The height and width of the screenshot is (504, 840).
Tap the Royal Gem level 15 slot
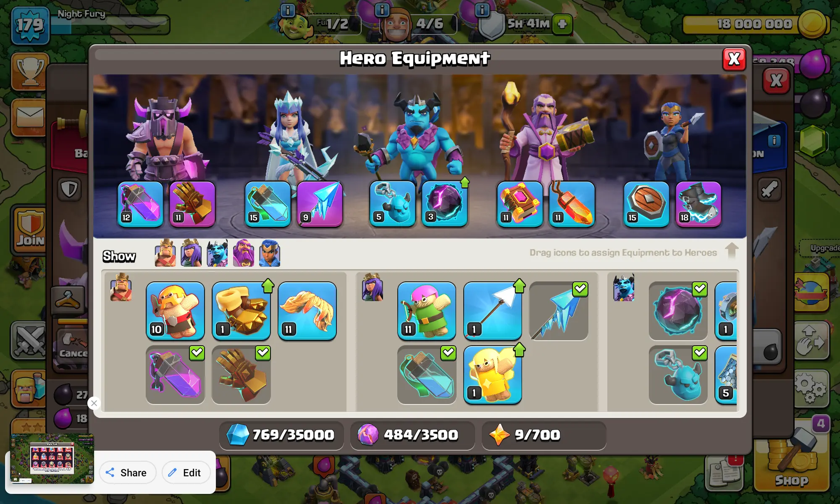646,204
